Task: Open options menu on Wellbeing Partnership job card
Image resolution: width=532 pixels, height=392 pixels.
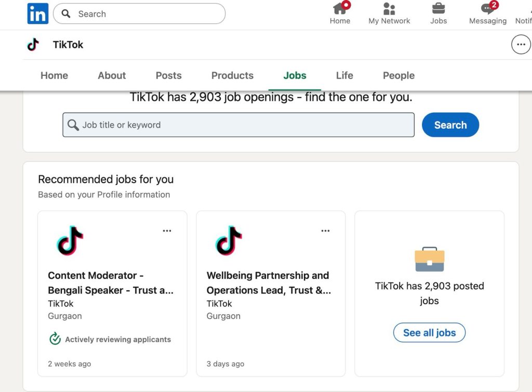Action: pos(325,231)
